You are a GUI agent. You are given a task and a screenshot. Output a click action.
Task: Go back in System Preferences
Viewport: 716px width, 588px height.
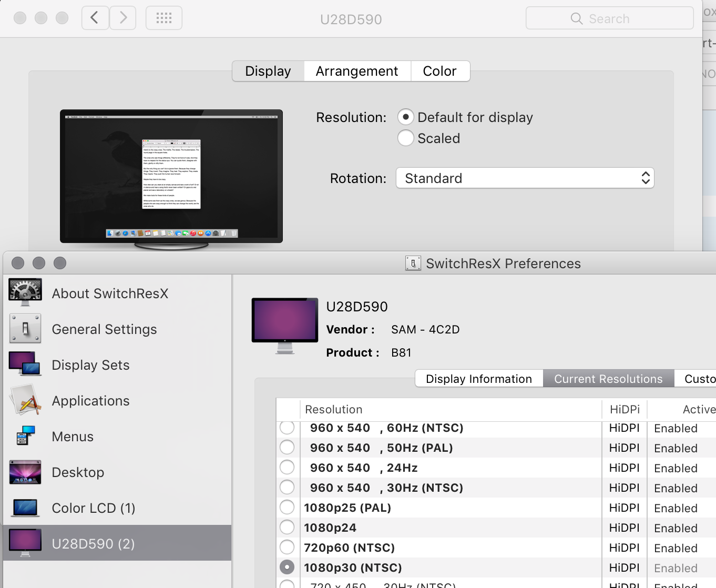(95, 18)
